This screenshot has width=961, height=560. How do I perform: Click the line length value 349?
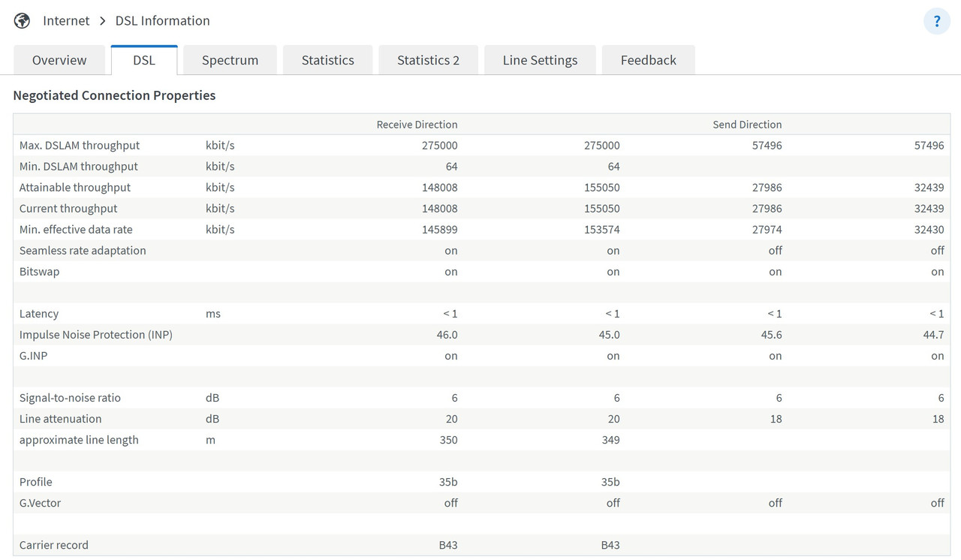pyautogui.click(x=610, y=440)
